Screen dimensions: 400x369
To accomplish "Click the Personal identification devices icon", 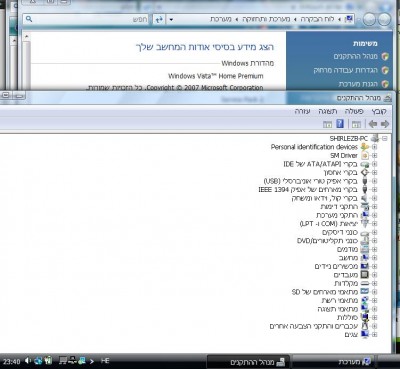I will [x=365, y=147].
